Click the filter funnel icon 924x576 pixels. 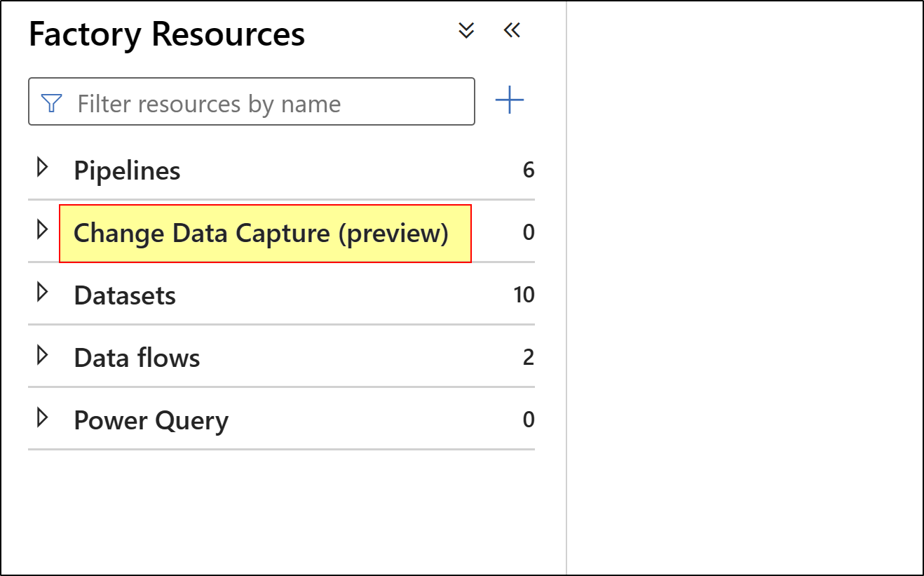(x=52, y=103)
